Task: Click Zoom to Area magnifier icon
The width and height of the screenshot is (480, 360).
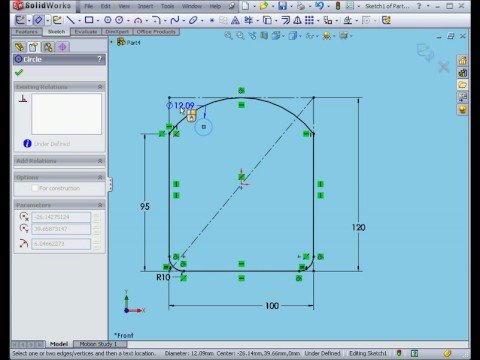Action: pyautogui.click(x=240, y=36)
